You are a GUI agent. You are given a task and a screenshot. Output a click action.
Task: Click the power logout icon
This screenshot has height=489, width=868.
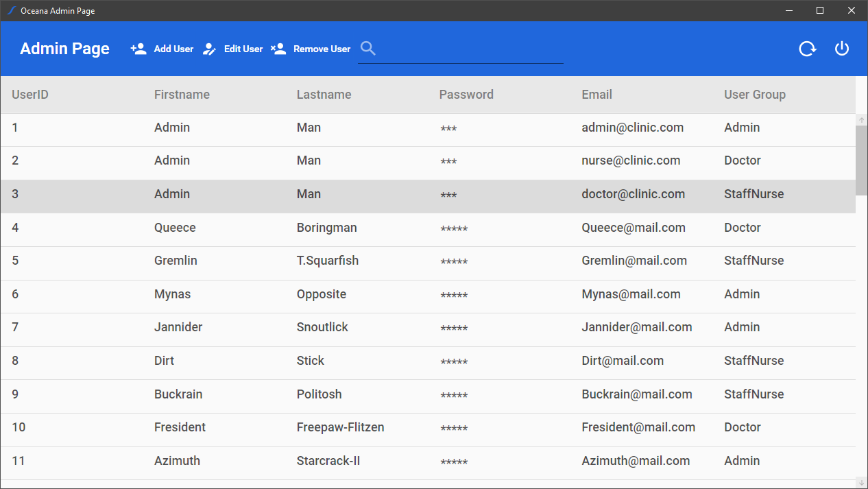tap(842, 49)
